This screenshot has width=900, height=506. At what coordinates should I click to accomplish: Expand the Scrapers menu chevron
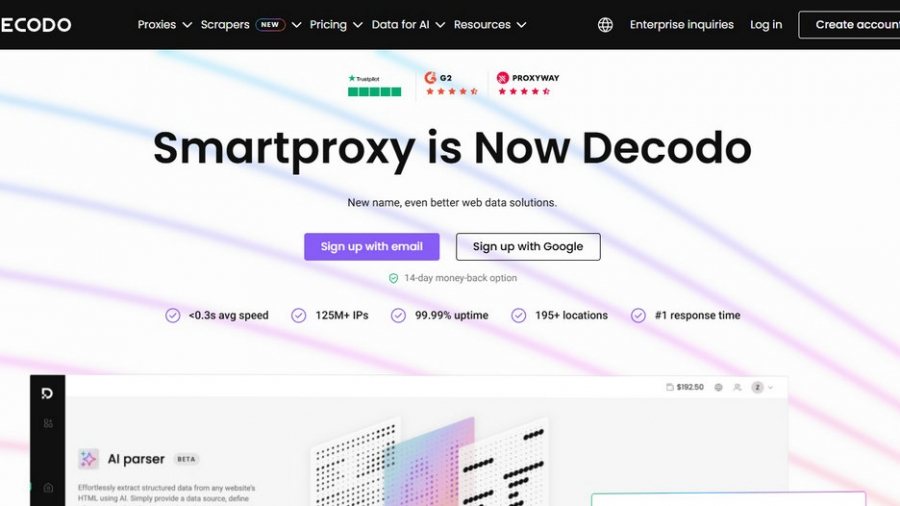point(296,25)
